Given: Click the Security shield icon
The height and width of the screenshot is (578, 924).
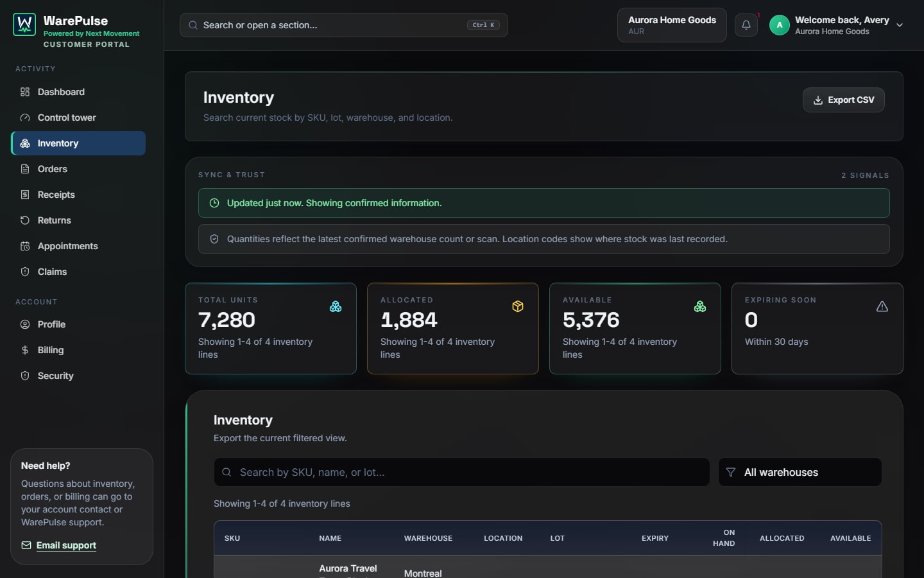Looking at the screenshot, I should point(25,376).
